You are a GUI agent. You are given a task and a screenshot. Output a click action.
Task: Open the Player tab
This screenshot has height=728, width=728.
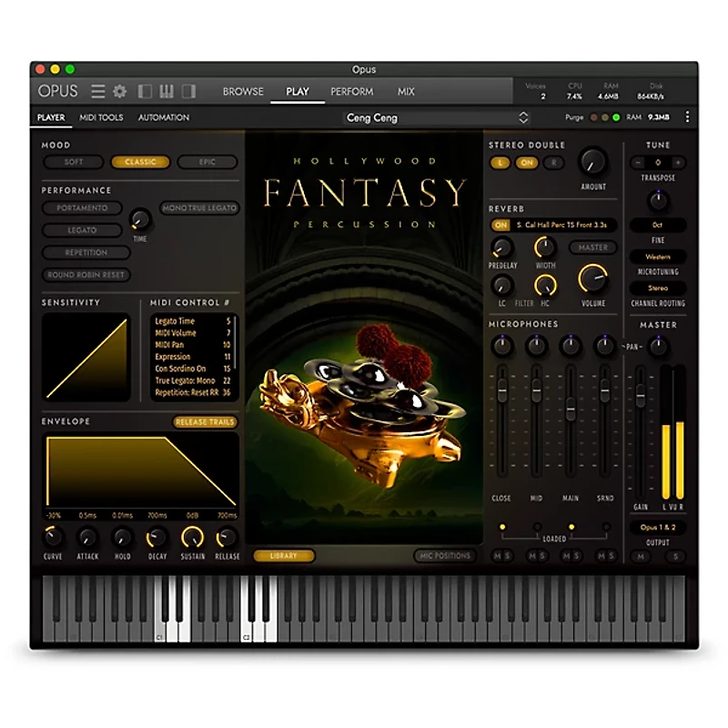pyautogui.click(x=51, y=117)
